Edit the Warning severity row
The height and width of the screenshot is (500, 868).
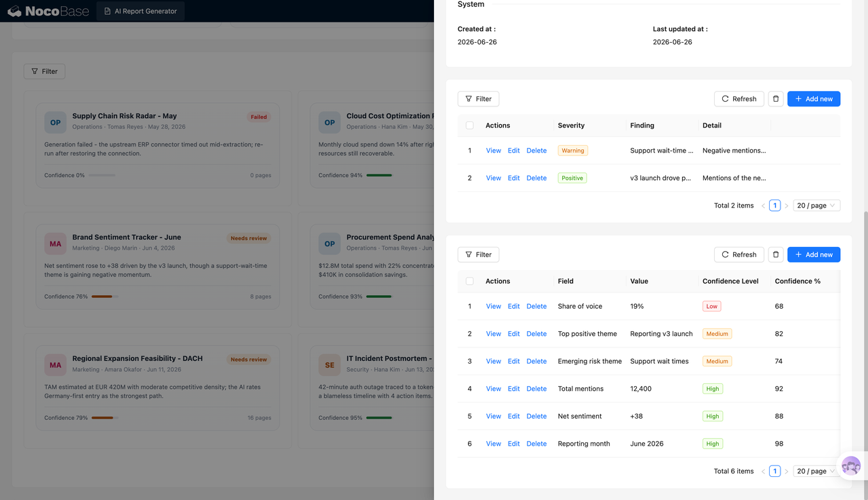coord(513,151)
